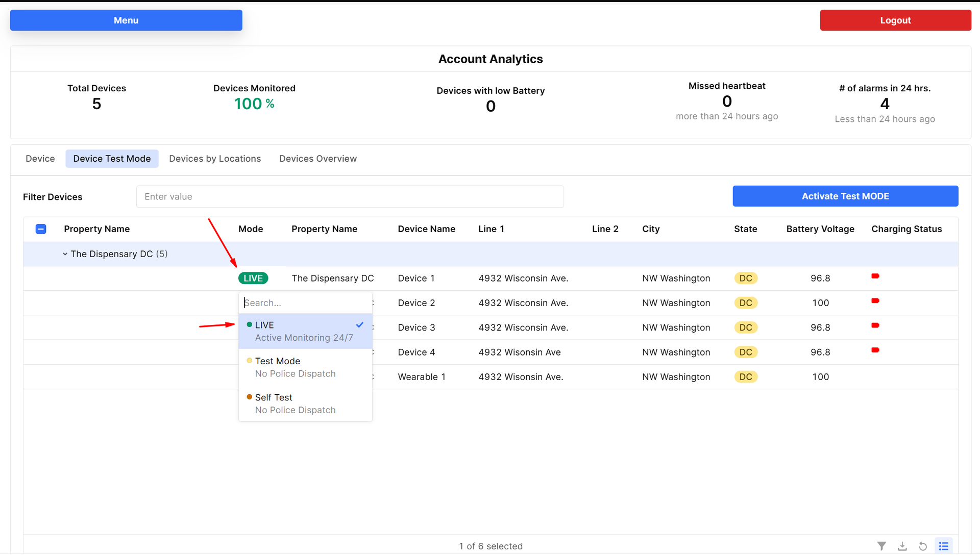Toggle the select-all header checkbox

click(41, 229)
